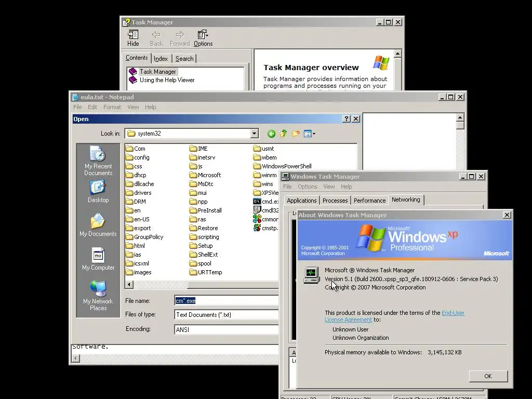This screenshot has height=399, width=532.
Task: Select My Network Places in places bar
Action: (98, 296)
